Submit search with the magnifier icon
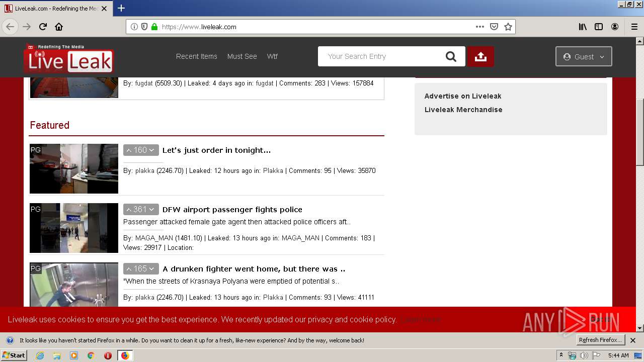Image resolution: width=644 pixels, height=362 pixels. click(451, 56)
